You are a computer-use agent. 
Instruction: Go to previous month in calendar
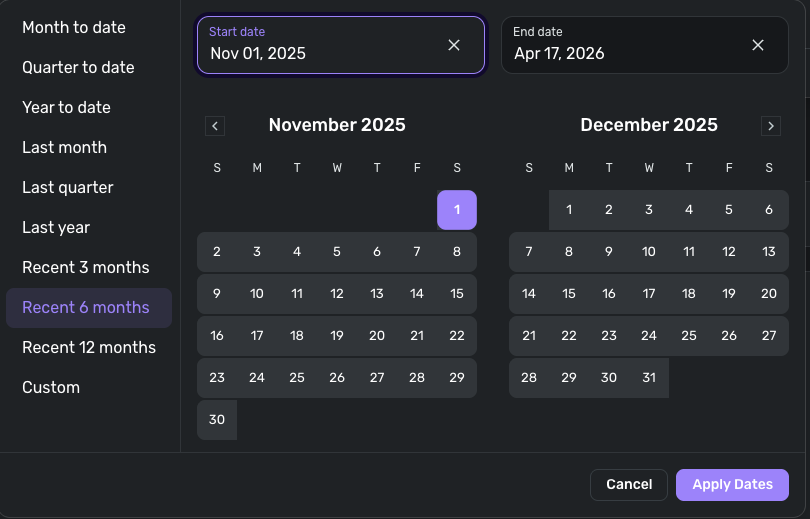(x=215, y=126)
